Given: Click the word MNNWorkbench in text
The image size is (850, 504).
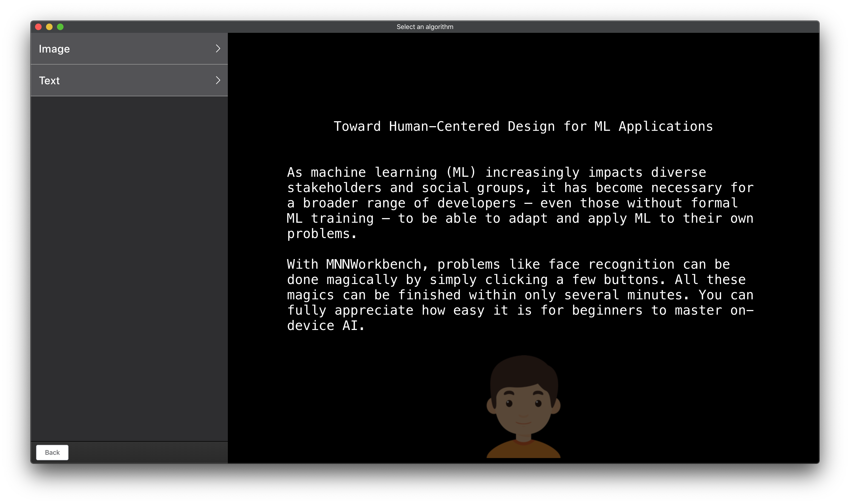Looking at the screenshot, I should [x=374, y=264].
